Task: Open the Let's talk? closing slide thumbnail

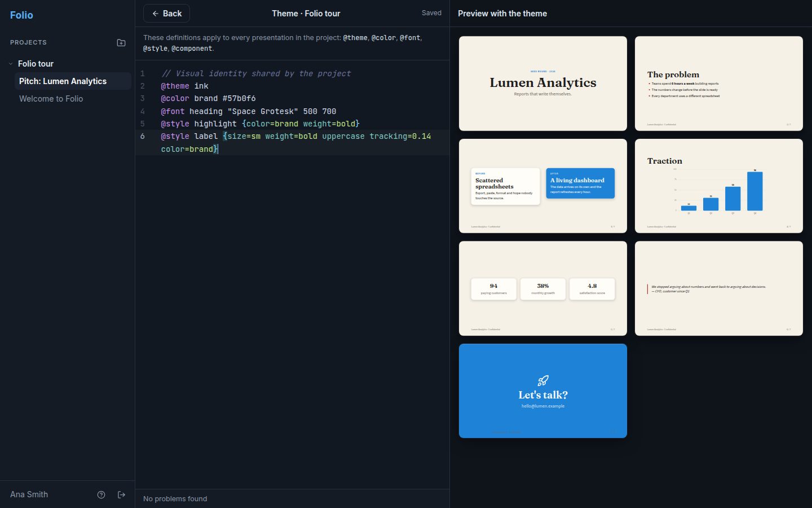Action: (x=543, y=391)
